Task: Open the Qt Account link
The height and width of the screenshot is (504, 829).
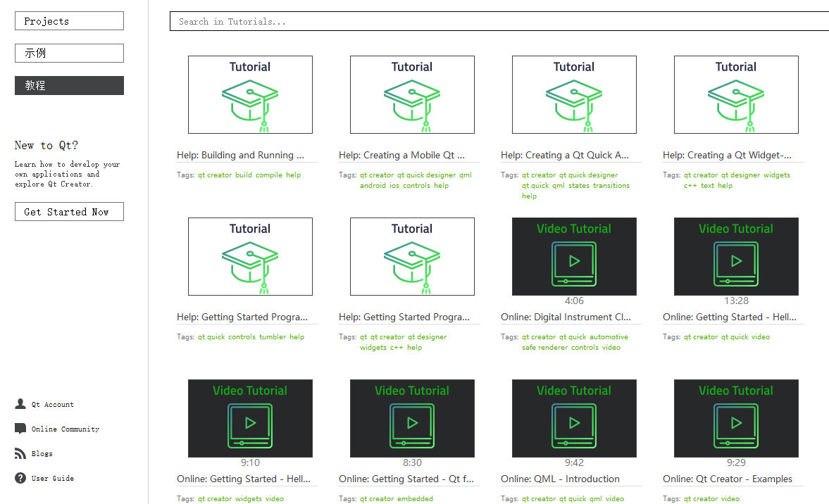Action: [52, 405]
